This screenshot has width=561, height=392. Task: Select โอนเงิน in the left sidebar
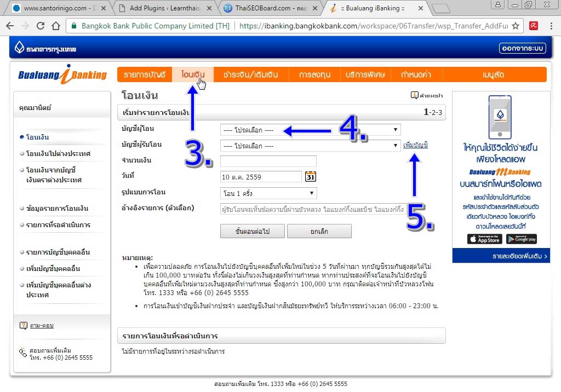[38, 137]
